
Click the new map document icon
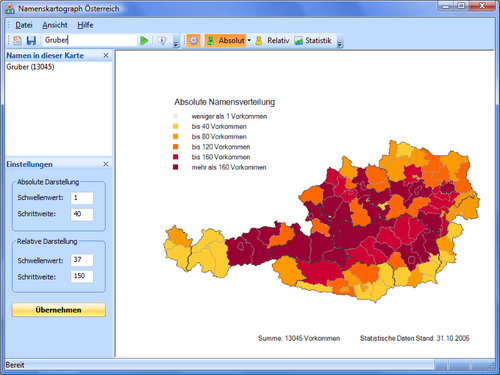click(x=17, y=41)
